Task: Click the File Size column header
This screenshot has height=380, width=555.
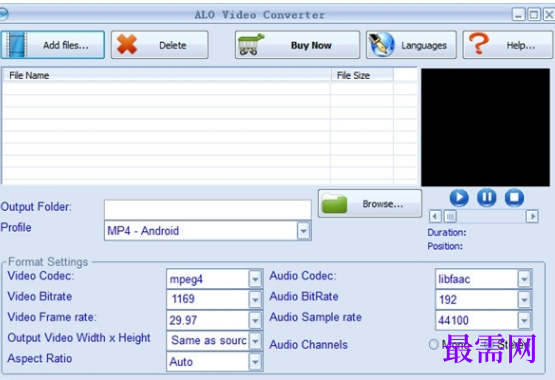Action: [362, 75]
